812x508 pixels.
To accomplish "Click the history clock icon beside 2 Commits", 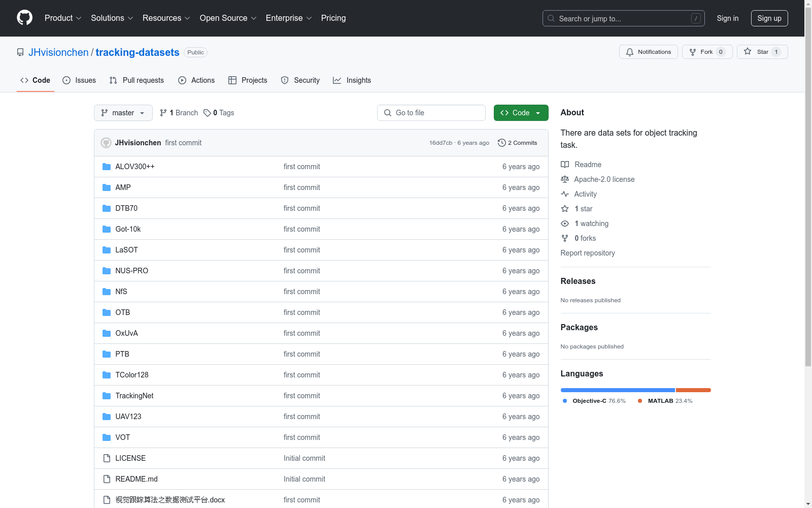I will click(x=502, y=143).
